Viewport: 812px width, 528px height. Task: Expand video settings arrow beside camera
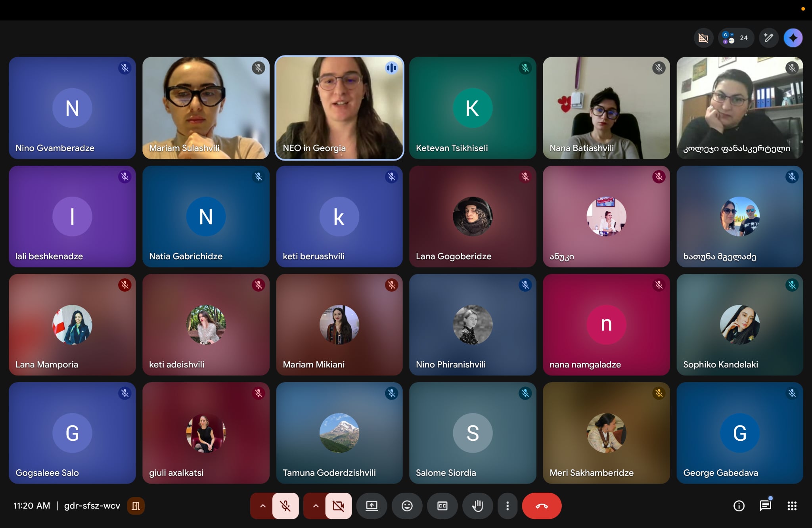pyautogui.click(x=316, y=506)
